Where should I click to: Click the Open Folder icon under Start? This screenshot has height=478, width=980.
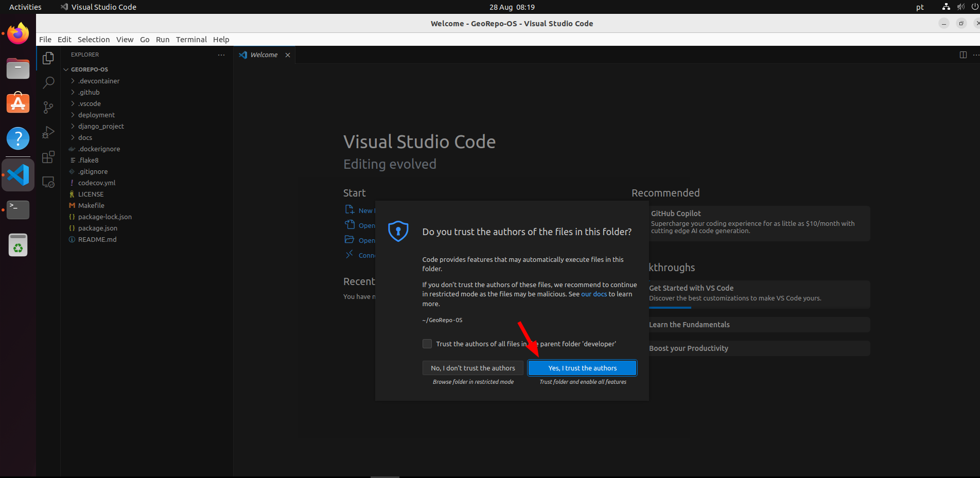click(349, 239)
